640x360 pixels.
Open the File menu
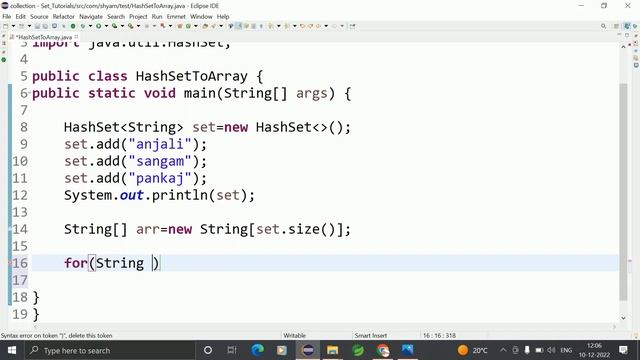click(x=7, y=17)
